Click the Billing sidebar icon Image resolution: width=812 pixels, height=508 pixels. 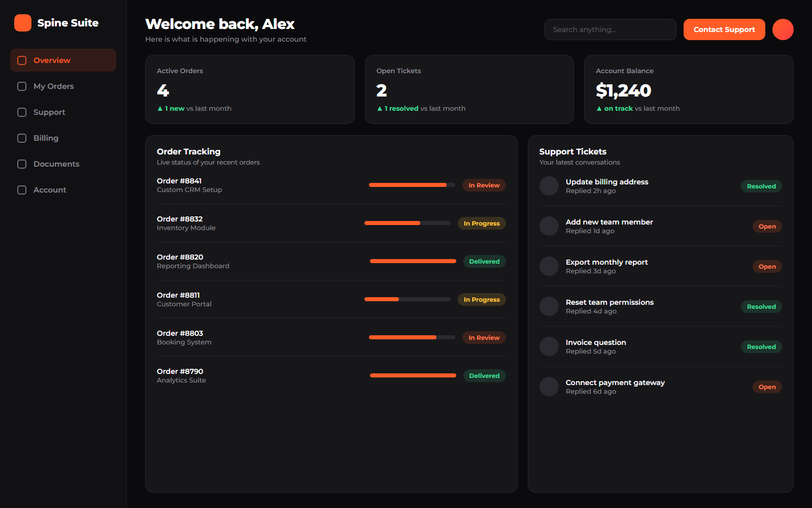tap(22, 138)
